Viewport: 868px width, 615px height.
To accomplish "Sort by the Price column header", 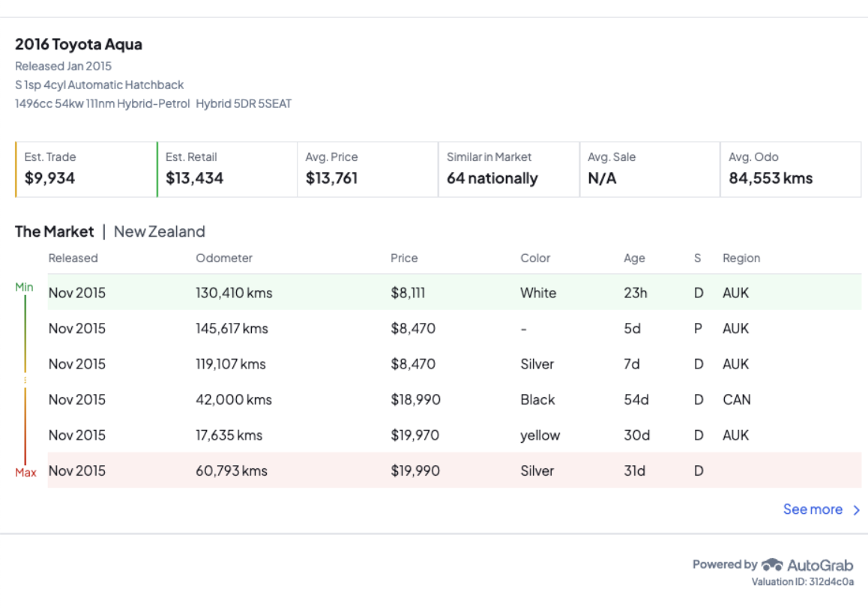I will [x=404, y=258].
